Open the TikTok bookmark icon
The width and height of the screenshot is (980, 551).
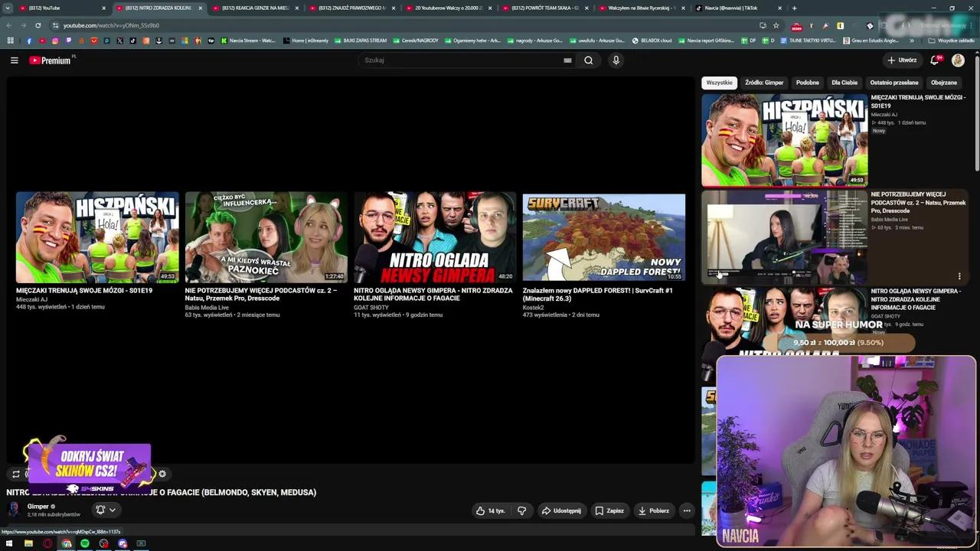133,41
